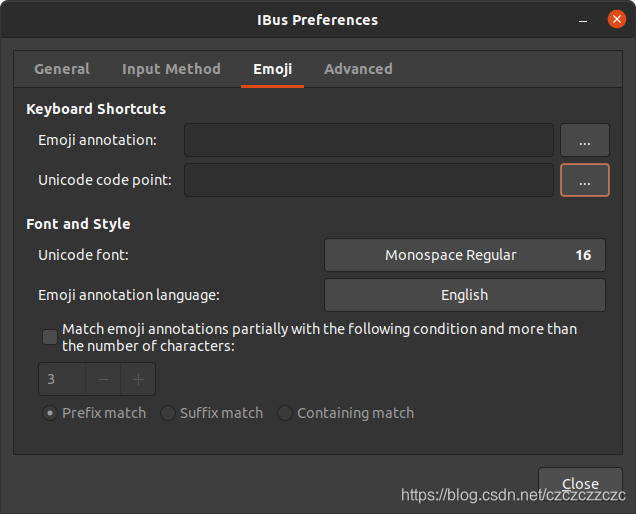The width and height of the screenshot is (636, 514).
Task: Open shortcut editor for Emoji annotation
Action: tap(584, 140)
